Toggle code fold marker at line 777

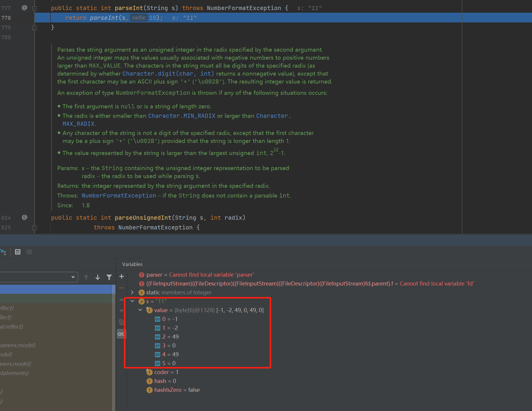pos(35,8)
